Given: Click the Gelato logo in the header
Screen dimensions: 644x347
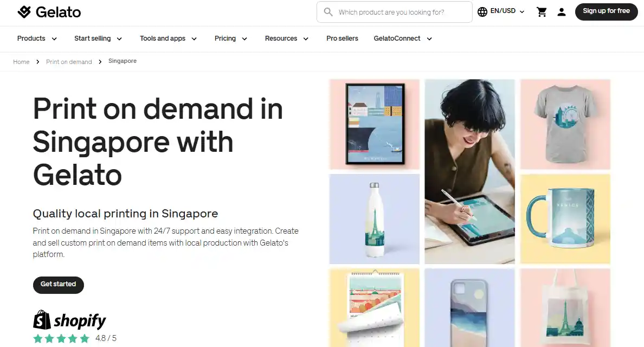Looking at the screenshot, I should (49, 12).
